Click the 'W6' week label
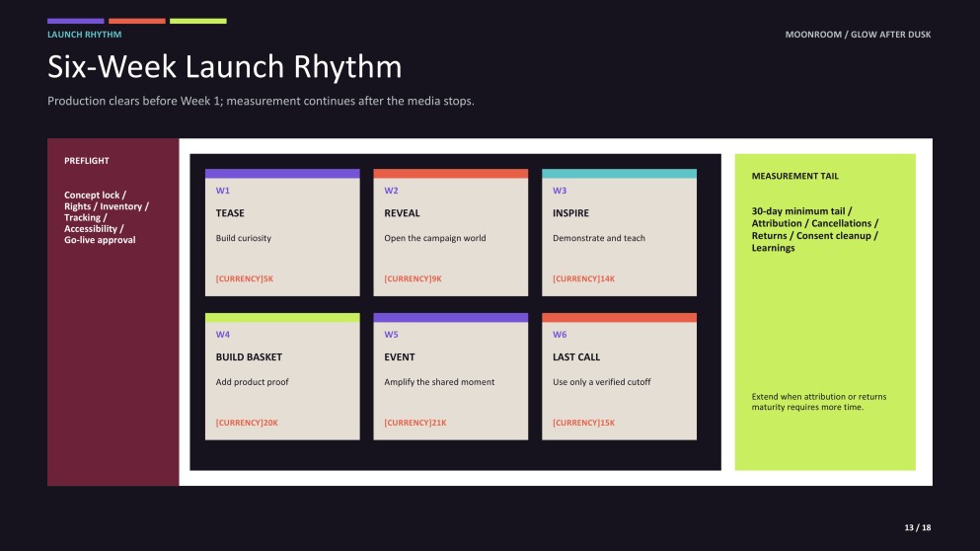The image size is (980, 551). coord(560,334)
